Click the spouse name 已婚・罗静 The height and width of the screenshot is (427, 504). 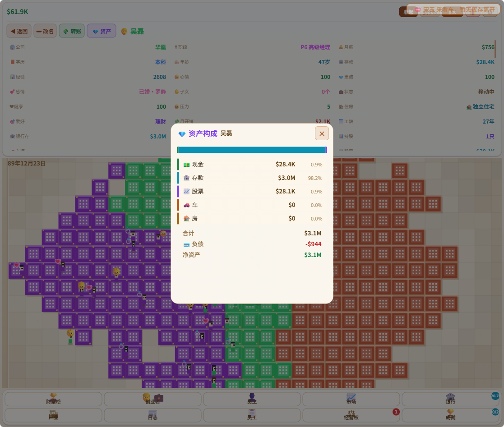(153, 92)
